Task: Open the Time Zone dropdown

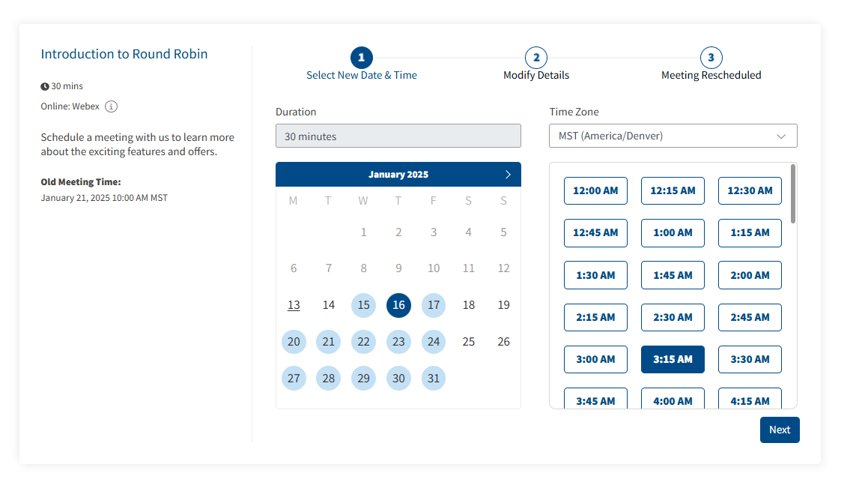Action: pos(673,136)
